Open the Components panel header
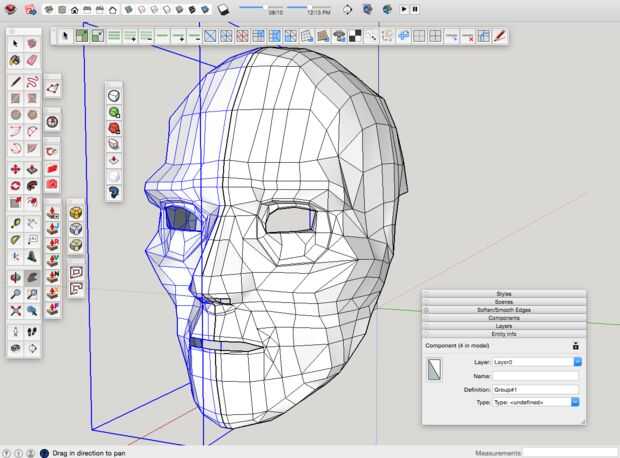Screen dimensions: 620x458 pyautogui.click(x=503, y=318)
